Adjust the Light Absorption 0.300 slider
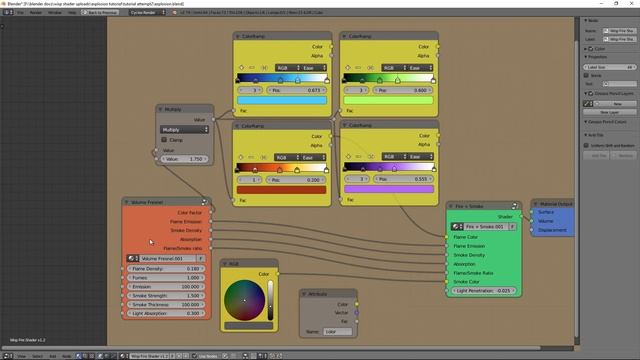Image resolution: width=640 pixels, height=360 pixels. 166,313
